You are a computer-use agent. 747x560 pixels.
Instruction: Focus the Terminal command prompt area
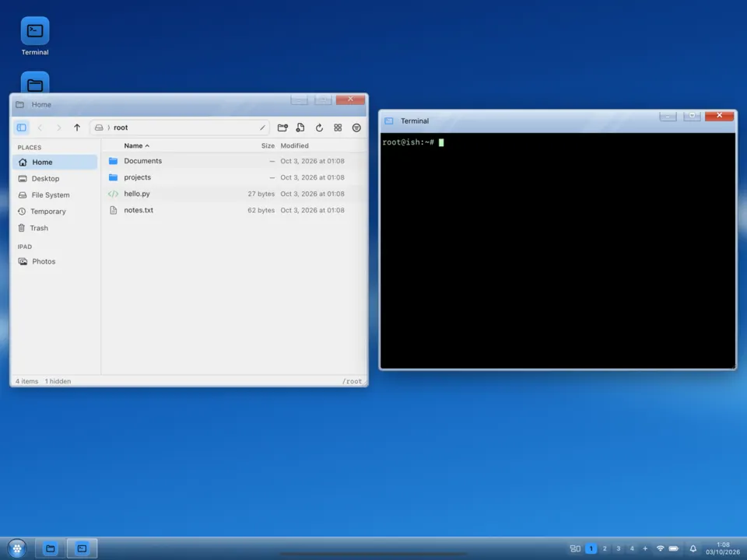point(558,250)
